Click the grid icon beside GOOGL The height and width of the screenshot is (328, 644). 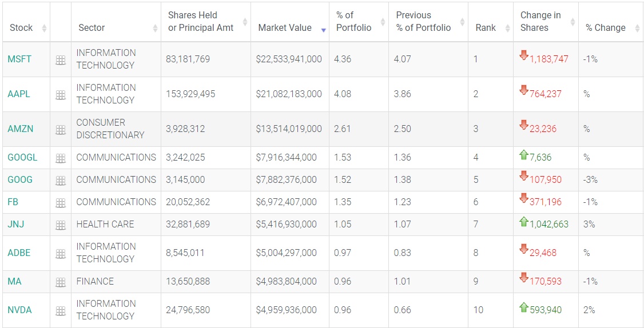click(61, 158)
